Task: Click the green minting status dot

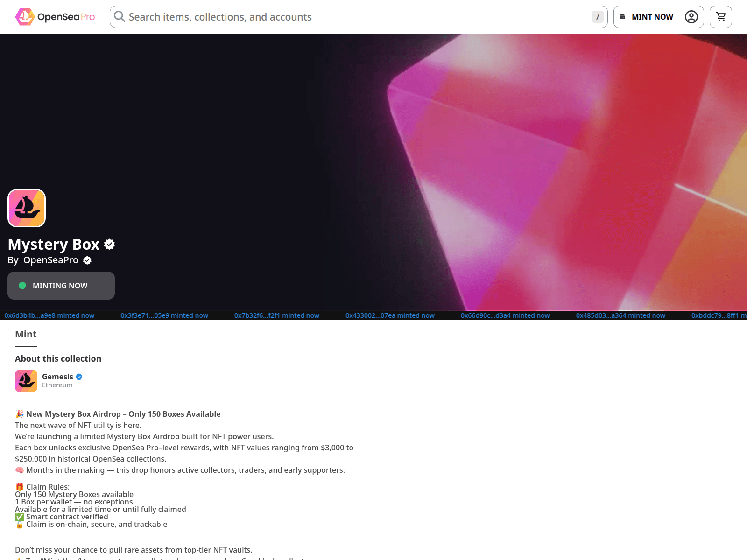Action: pyautogui.click(x=22, y=286)
